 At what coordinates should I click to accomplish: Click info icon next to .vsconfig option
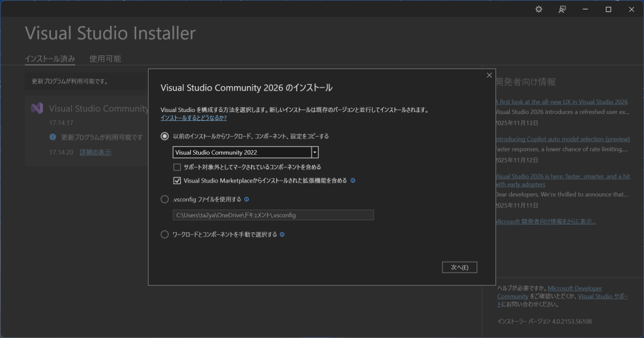247,200
